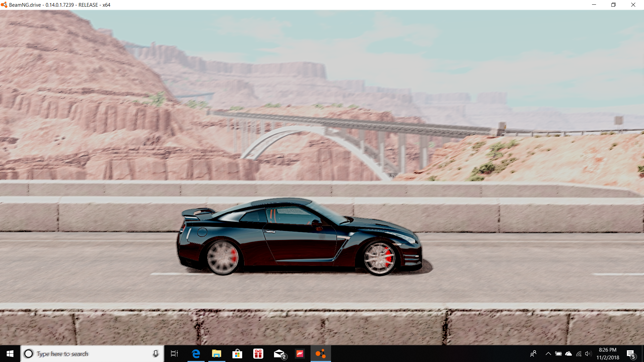
Task: Click the Show Desktop sliver at the taskbar's end
Action: [643, 354]
